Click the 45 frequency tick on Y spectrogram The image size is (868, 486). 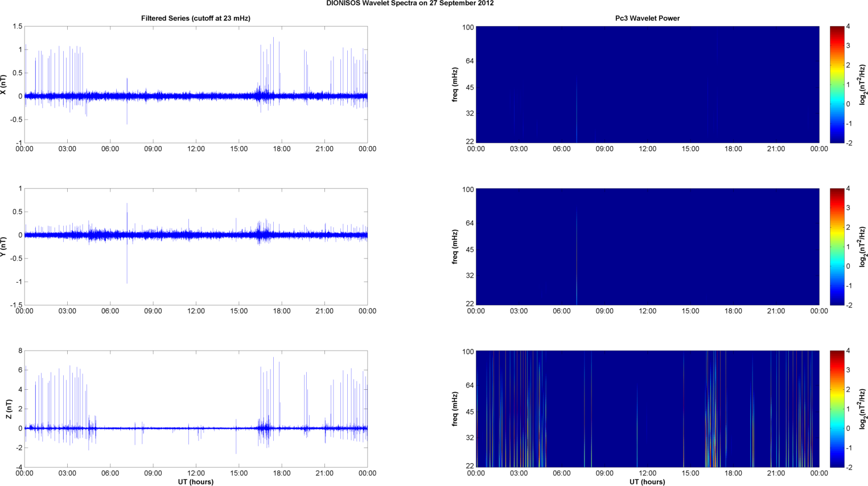tap(470, 250)
